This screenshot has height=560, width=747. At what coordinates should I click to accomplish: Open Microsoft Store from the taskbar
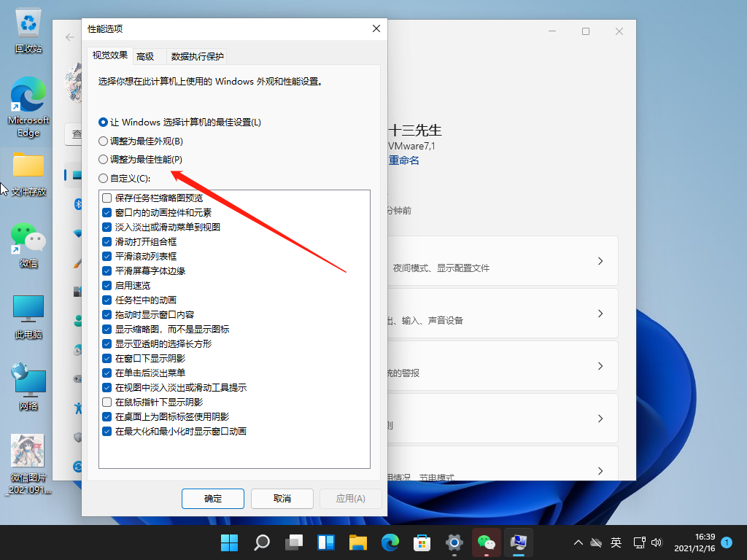click(422, 542)
